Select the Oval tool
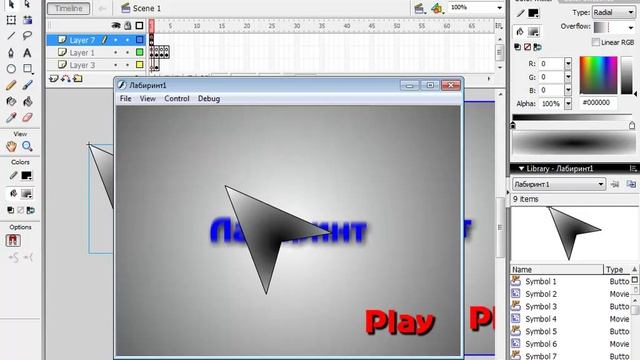The width and height of the screenshot is (640, 360). (x=11, y=69)
